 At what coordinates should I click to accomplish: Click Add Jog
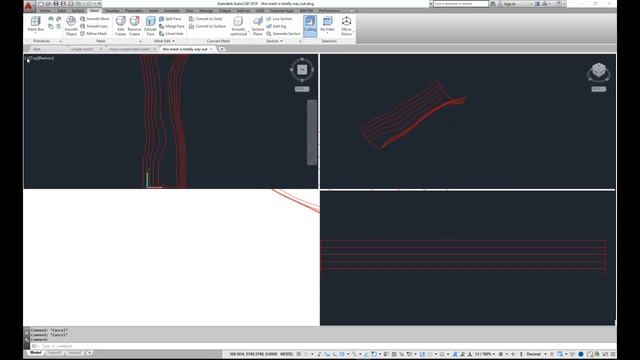276,26
